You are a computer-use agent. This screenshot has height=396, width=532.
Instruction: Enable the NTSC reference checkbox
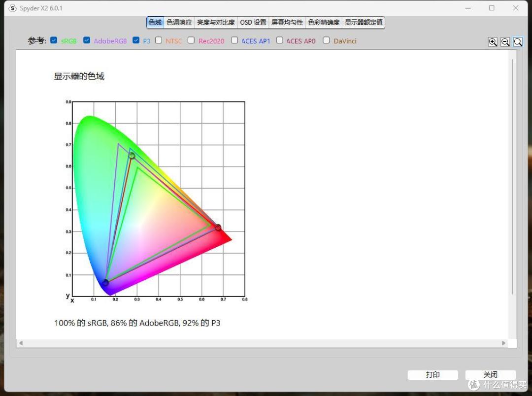click(x=159, y=40)
